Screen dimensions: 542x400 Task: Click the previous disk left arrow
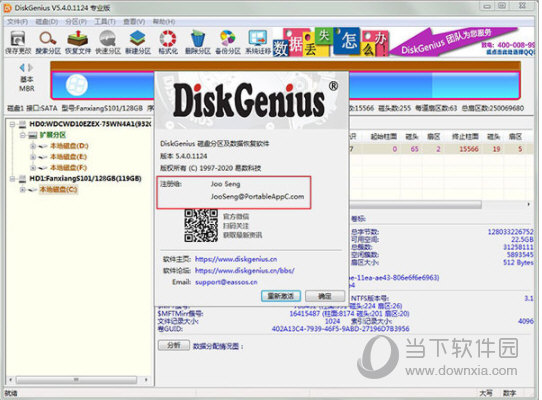[22, 67]
